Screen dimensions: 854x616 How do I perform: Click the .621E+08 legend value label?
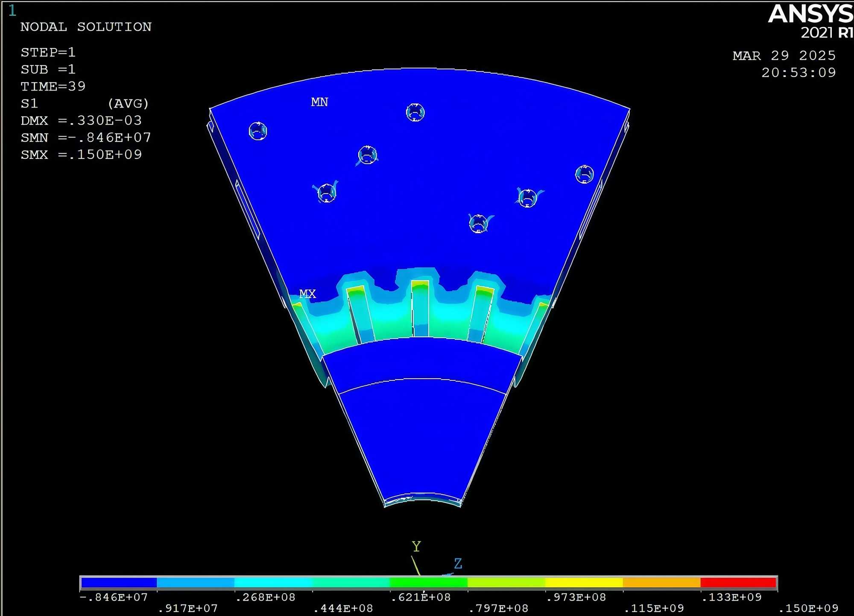click(x=421, y=597)
